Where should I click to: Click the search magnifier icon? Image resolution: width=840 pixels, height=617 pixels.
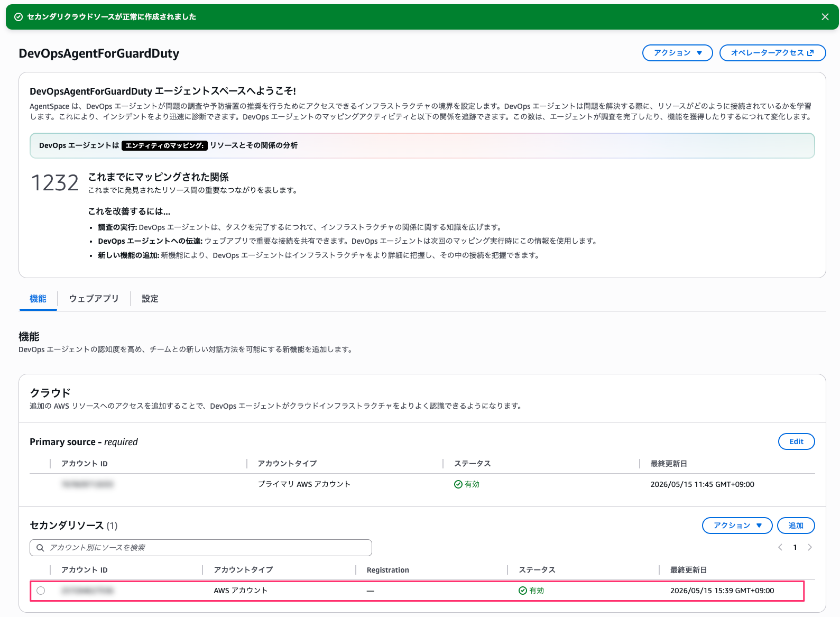pyautogui.click(x=40, y=548)
